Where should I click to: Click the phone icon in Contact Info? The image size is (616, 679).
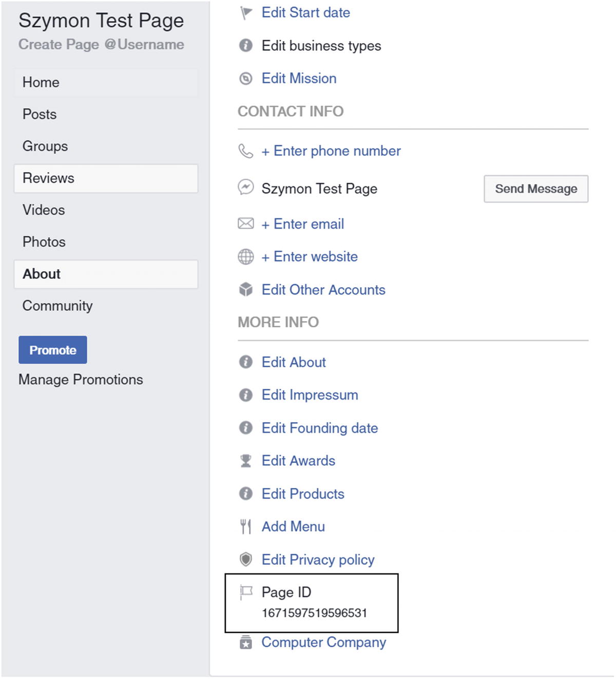click(x=246, y=151)
